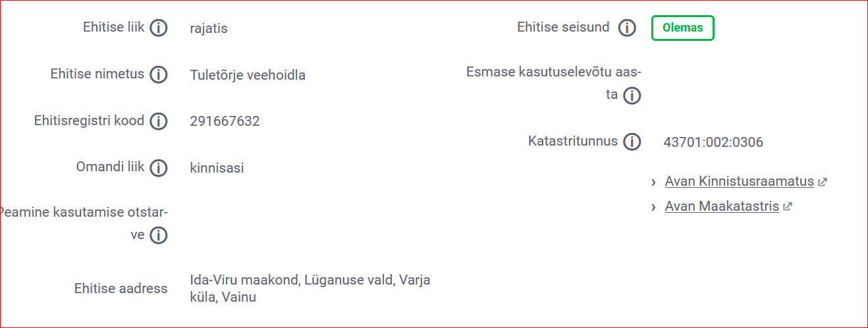Open the Avan Kinnistusraamatus link
This screenshot has width=868, height=328.
pos(740,181)
